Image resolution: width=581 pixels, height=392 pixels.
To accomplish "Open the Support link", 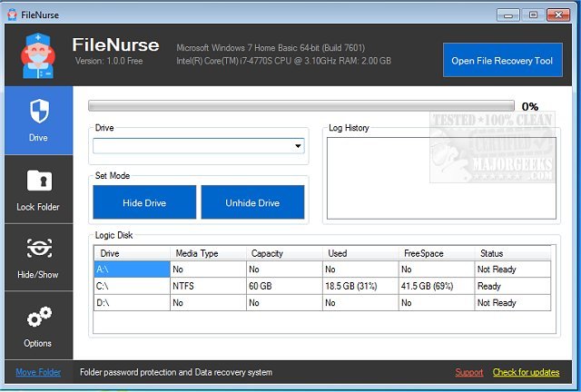I will pos(469,372).
